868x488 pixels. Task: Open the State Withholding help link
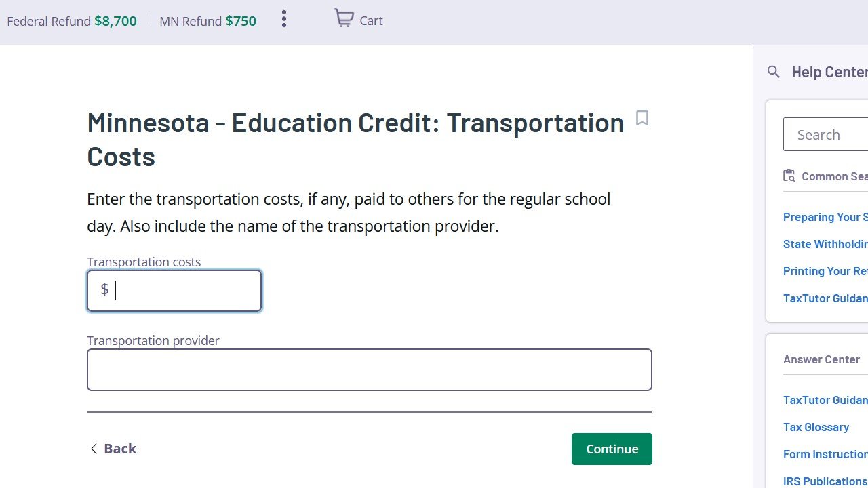pos(825,244)
